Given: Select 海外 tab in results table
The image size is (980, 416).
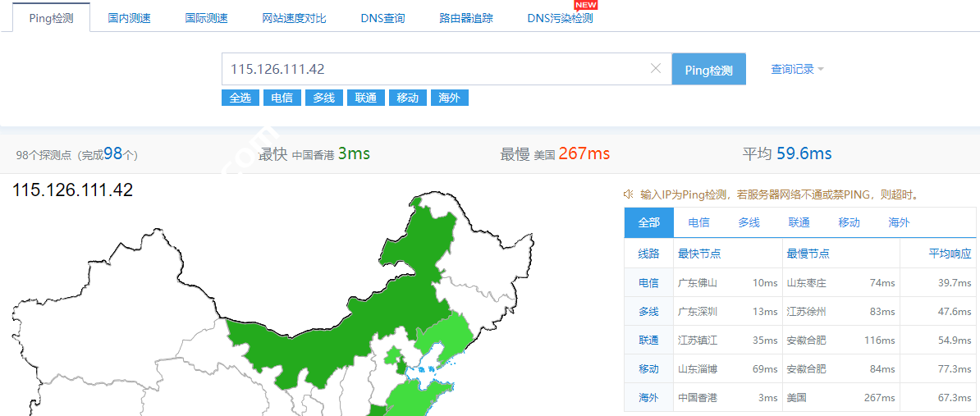Looking at the screenshot, I should click(x=899, y=222).
